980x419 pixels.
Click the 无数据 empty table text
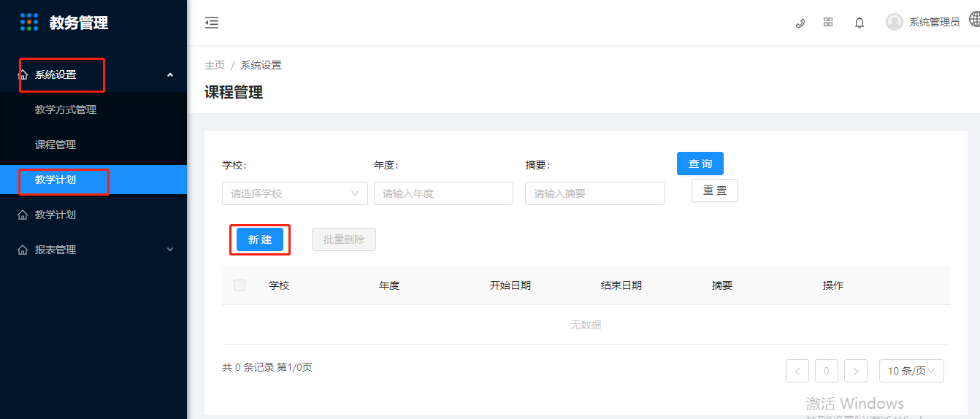click(586, 325)
